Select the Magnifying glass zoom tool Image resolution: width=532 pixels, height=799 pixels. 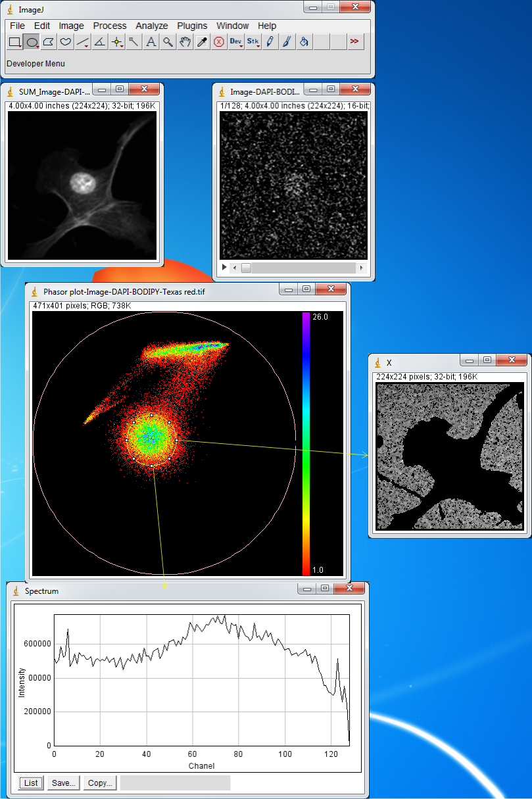(168, 42)
